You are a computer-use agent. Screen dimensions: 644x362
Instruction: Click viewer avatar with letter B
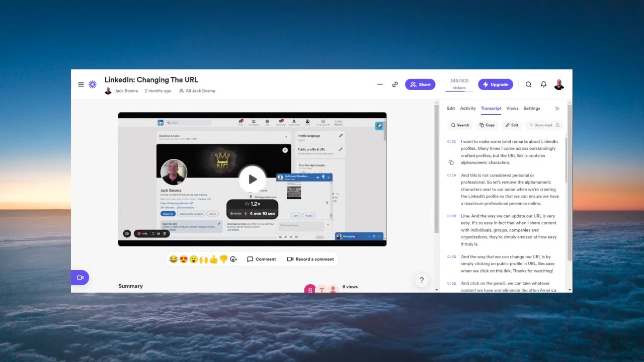tap(310, 290)
